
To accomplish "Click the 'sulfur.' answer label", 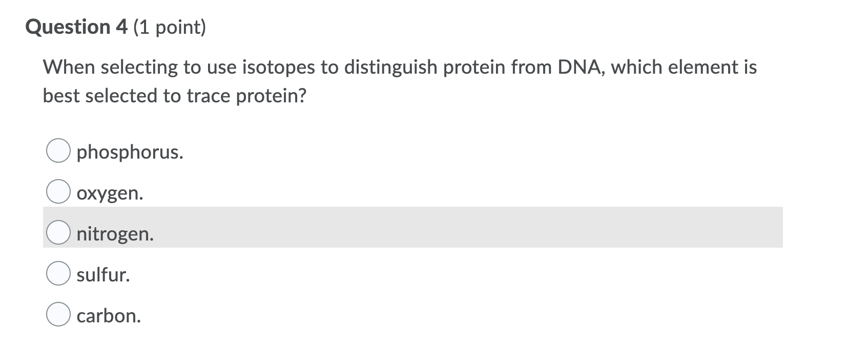I will pos(103,275).
